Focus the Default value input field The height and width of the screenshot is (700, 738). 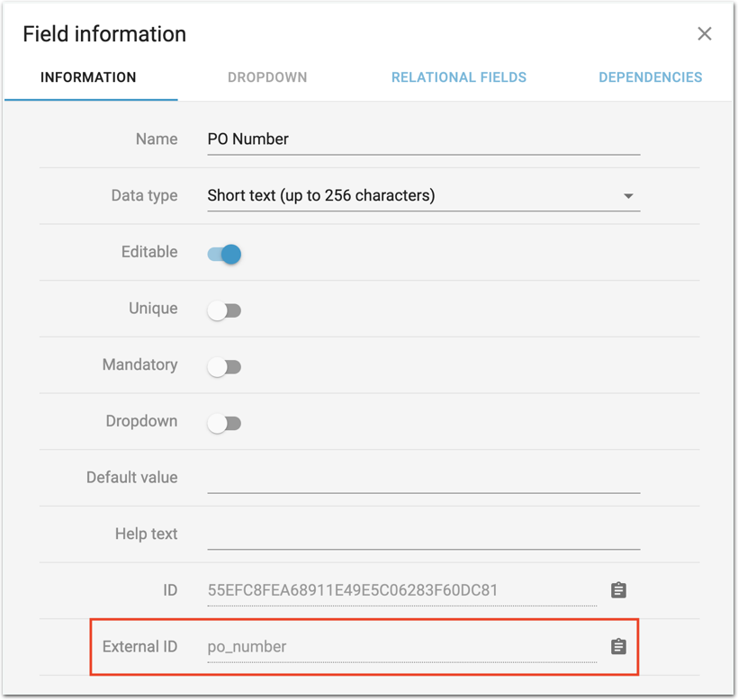pos(423,478)
